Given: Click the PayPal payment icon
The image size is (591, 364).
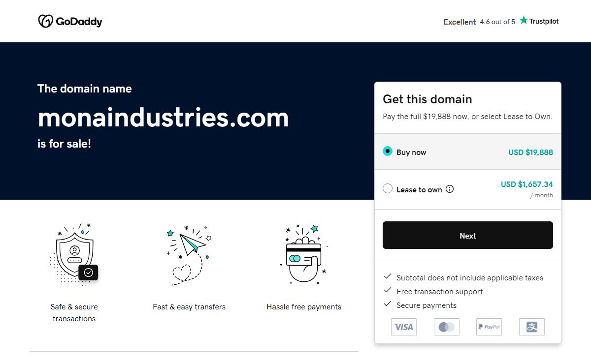Looking at the screenshot, I should pos(489,327).
